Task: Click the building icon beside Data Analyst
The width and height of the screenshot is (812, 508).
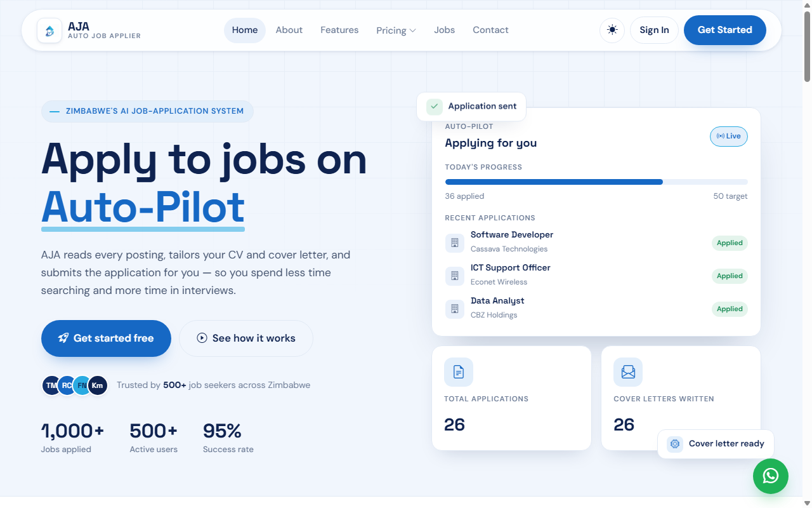Action: click(454, 309)
